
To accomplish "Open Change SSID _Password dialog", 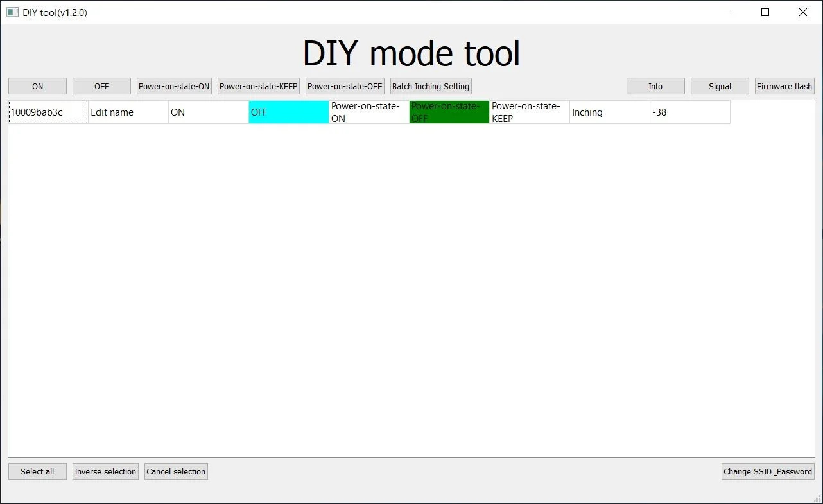I will (768, 471).
